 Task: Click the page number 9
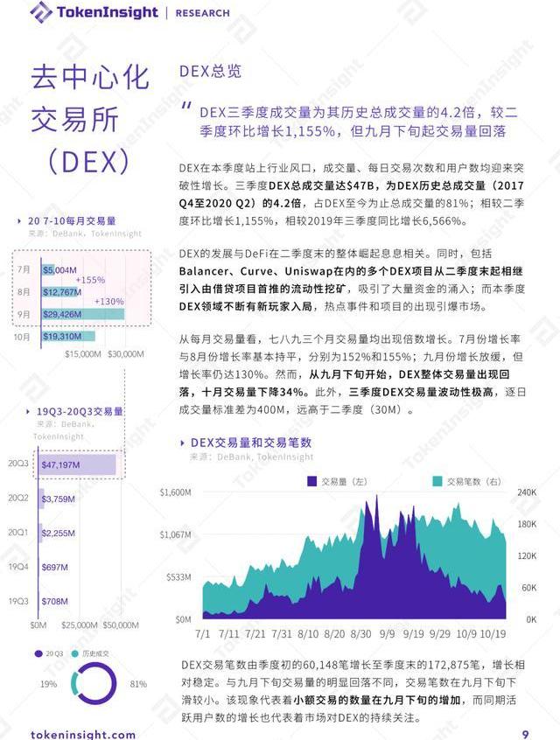coord(526,735)
